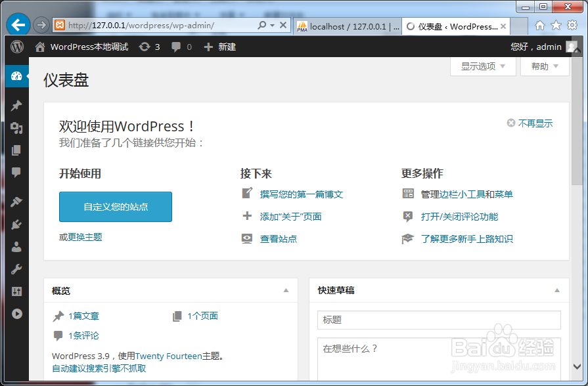Open comments bubble in admin bar
Screen dimensions: 588x386
[x=181, y=47]
